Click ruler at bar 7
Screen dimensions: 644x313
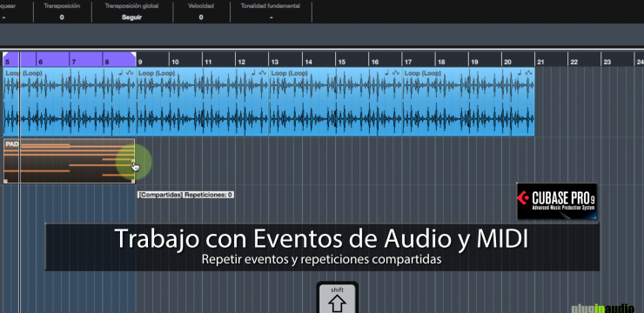(73, 62)
